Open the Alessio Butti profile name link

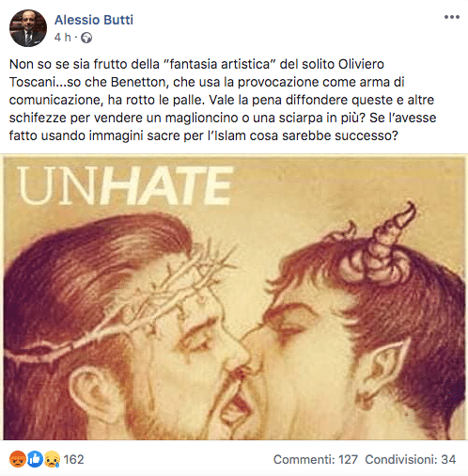click(x=94, y=20)
